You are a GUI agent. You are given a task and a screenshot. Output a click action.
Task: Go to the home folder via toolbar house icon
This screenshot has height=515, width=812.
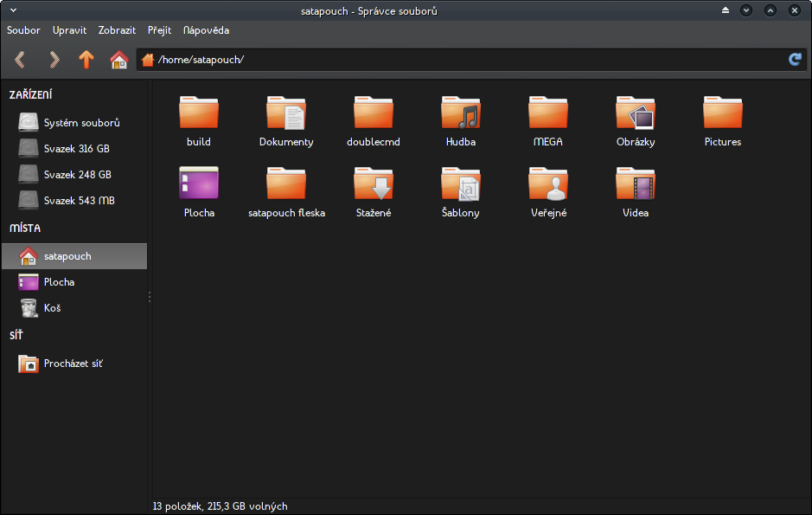(119, 60)
